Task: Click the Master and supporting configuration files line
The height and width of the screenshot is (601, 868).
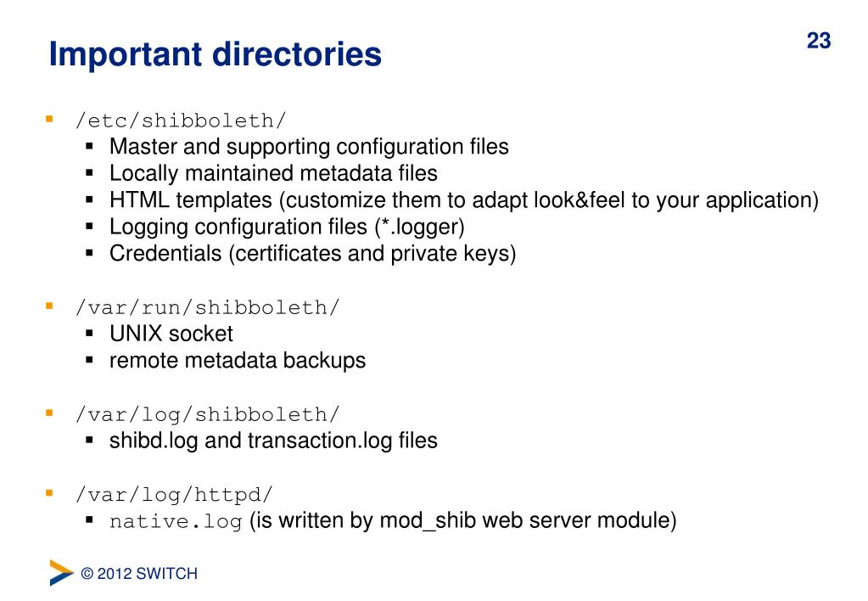Action: click(309, 147)
